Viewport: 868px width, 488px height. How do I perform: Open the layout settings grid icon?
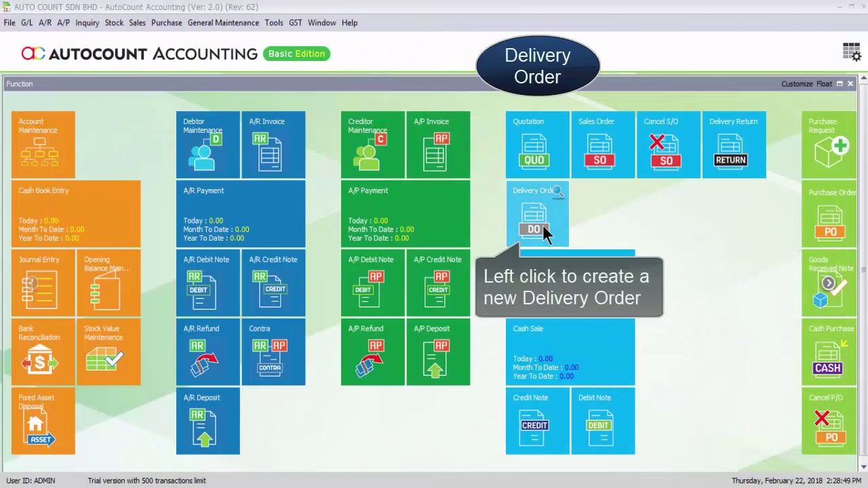(x=852, y=52)
